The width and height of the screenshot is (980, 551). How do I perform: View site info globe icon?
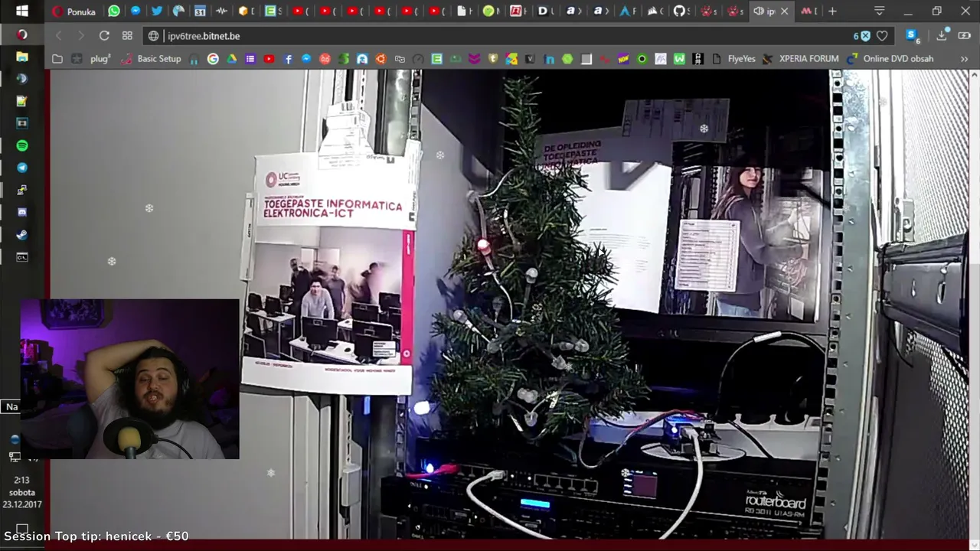[x=154, y=36]
